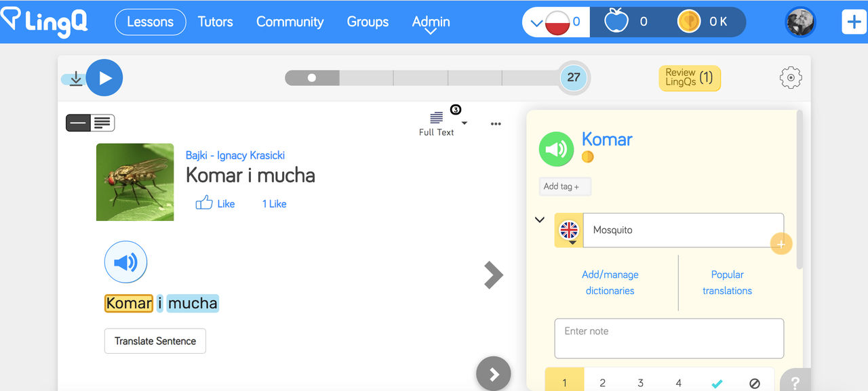
Task: Click the coin icon under Komar
Action: click(588, 157)
